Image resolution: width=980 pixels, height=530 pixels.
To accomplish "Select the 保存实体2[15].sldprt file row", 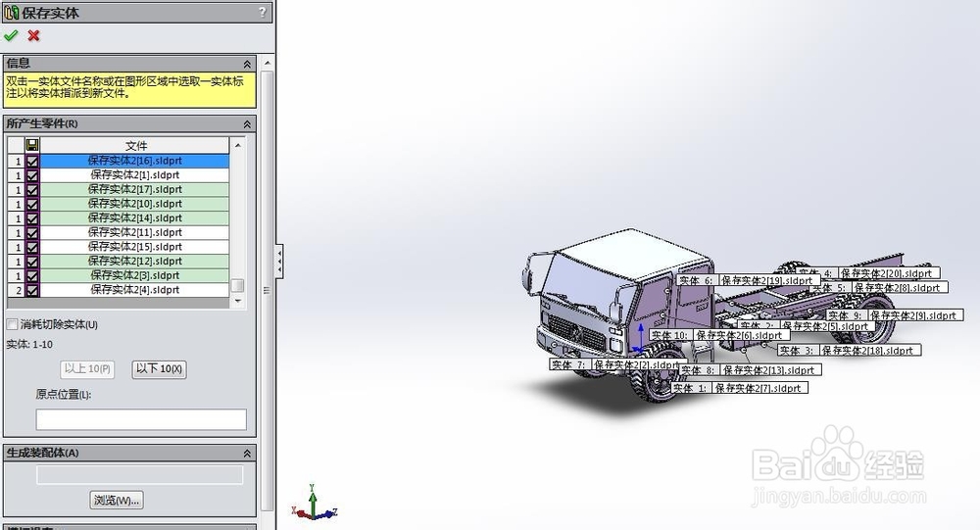I will point(134,247).
